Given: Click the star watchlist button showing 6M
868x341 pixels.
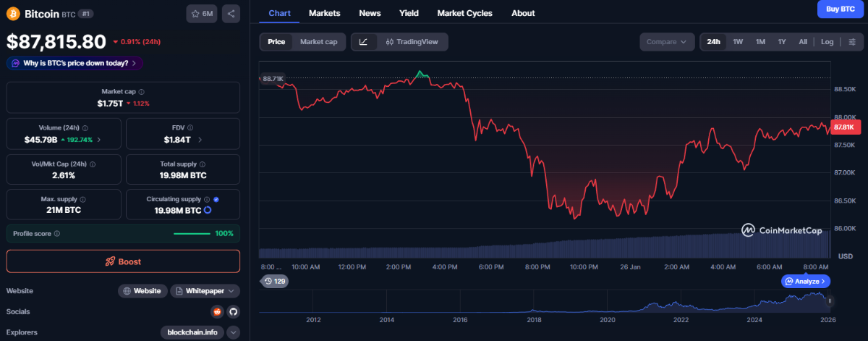Looking at the screenshot, I should [x=203, y=14].
